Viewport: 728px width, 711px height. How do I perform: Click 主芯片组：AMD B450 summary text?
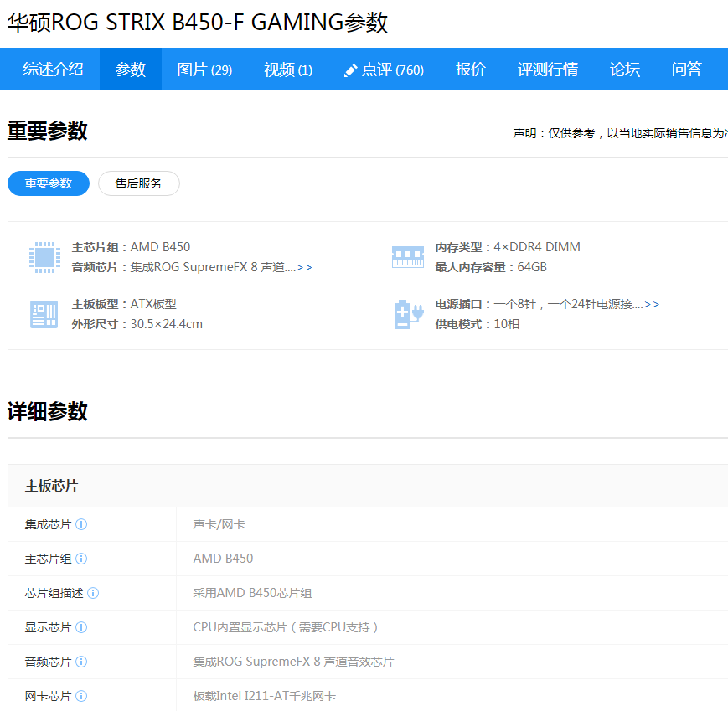(x=131, y=247)
